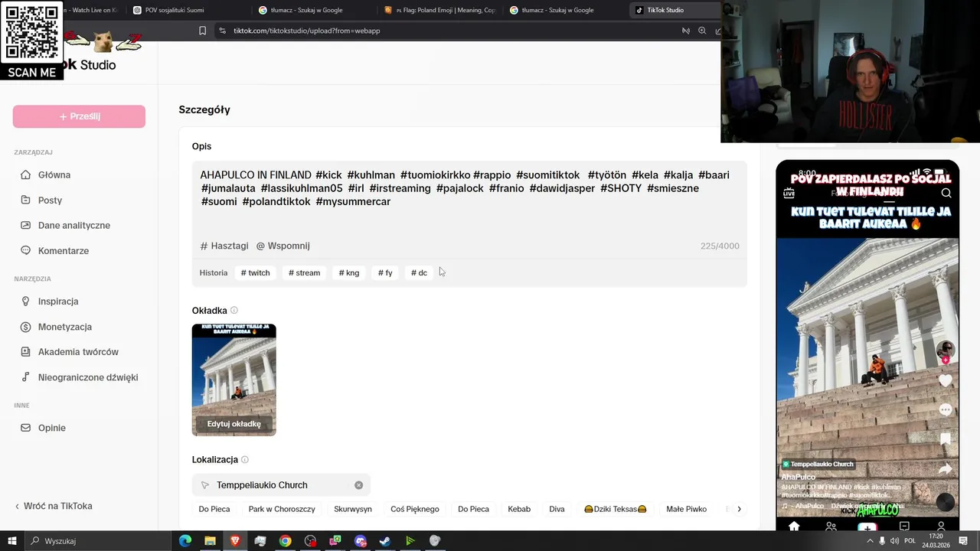Screen dimensions: 980x551
Task: Click the Wyszukaj taskbar search box
Action: (100, 541)
